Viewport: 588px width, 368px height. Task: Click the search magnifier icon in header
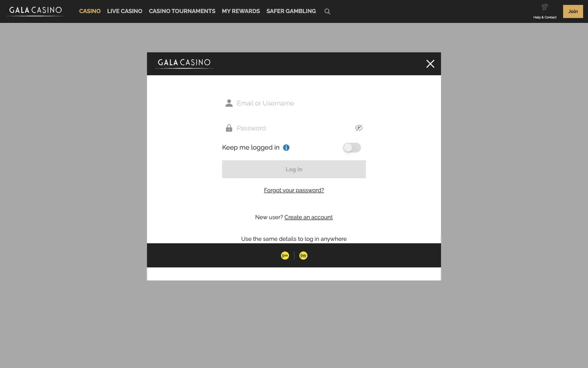327,11
